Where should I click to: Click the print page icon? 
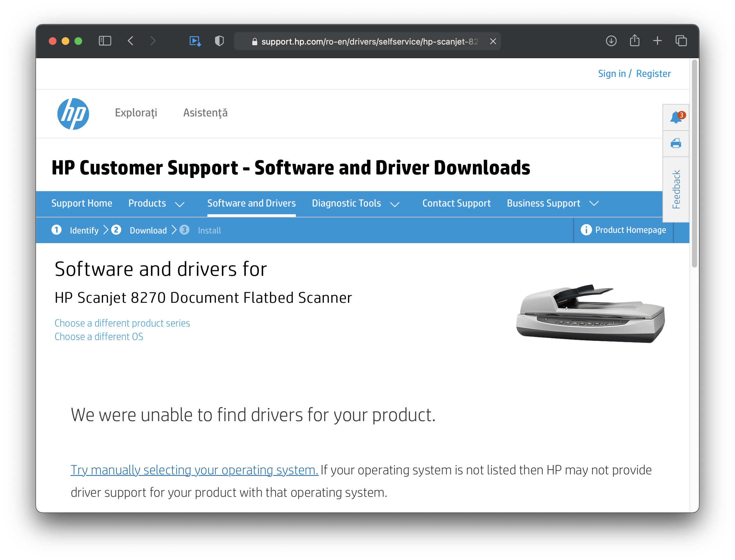tap(676, 144)
